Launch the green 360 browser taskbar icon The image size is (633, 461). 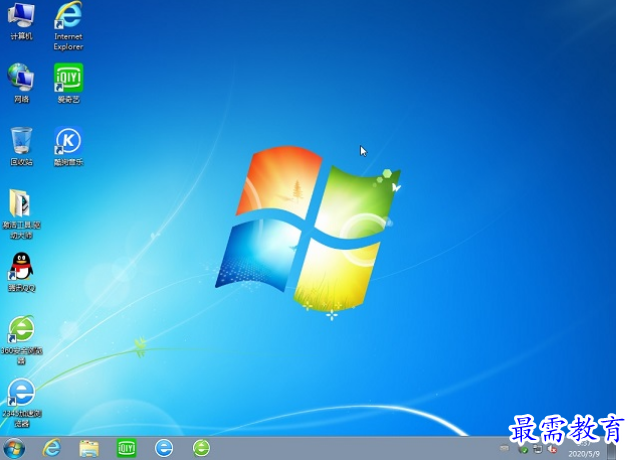click(x=201, y=448)
